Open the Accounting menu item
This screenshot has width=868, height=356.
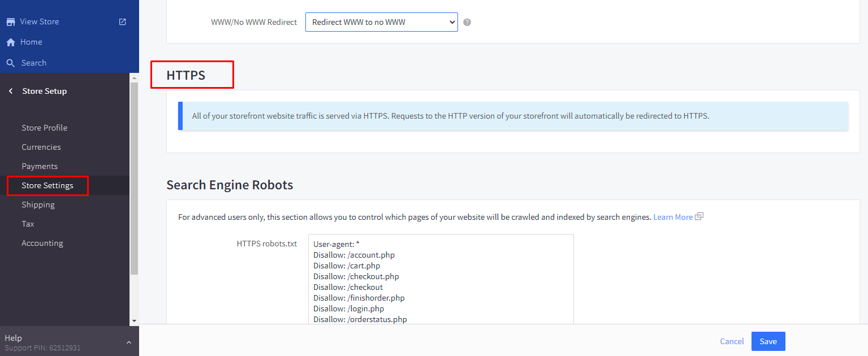42,243
